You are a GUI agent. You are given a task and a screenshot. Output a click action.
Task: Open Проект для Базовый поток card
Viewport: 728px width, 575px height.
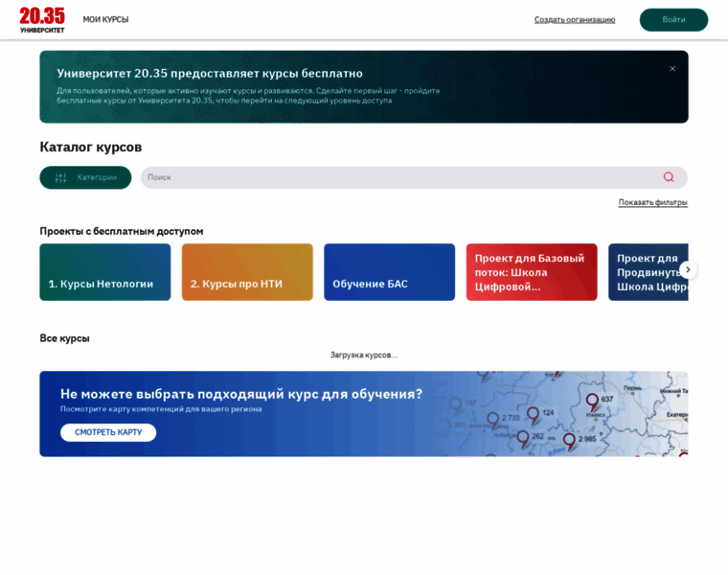click(532, 272)
